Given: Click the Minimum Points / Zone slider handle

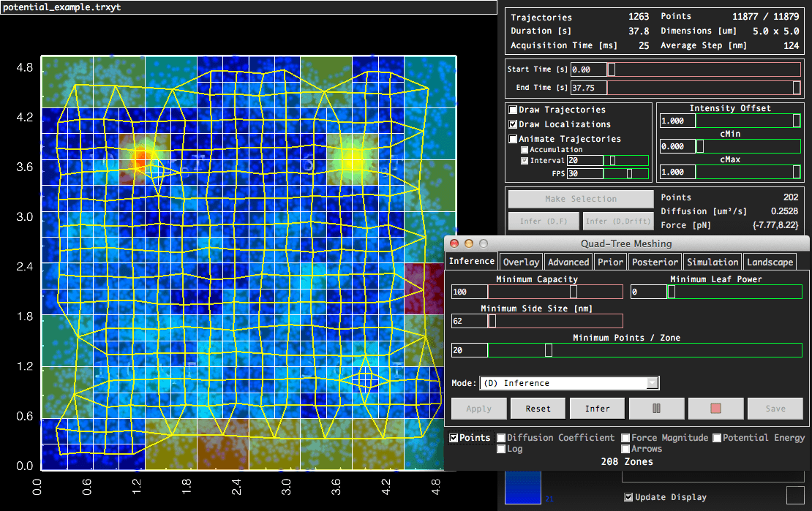Looking at the screenshot, I should tap(549, 350).
